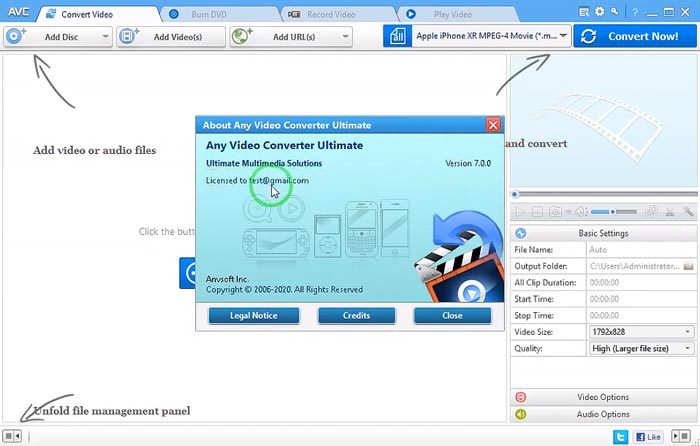The image size is (700, 446).
Task: Click the File Name field showing Auto
Action: [x=642, y=250]
